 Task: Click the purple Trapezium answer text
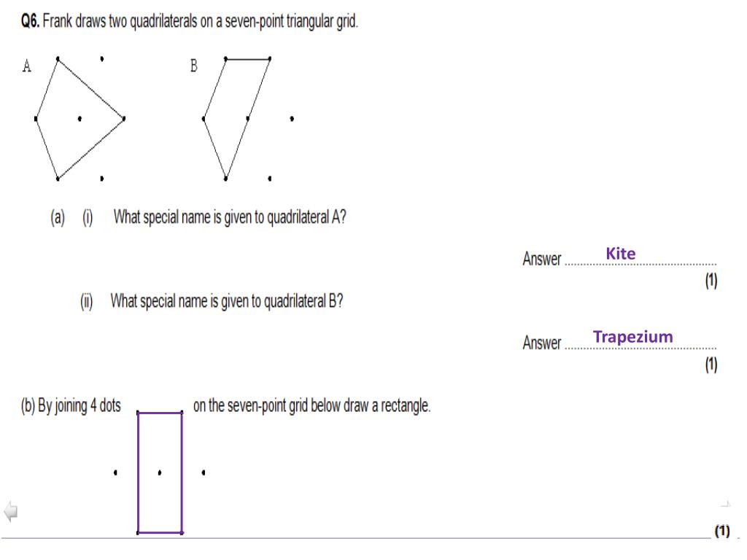[x=632, y=337]
